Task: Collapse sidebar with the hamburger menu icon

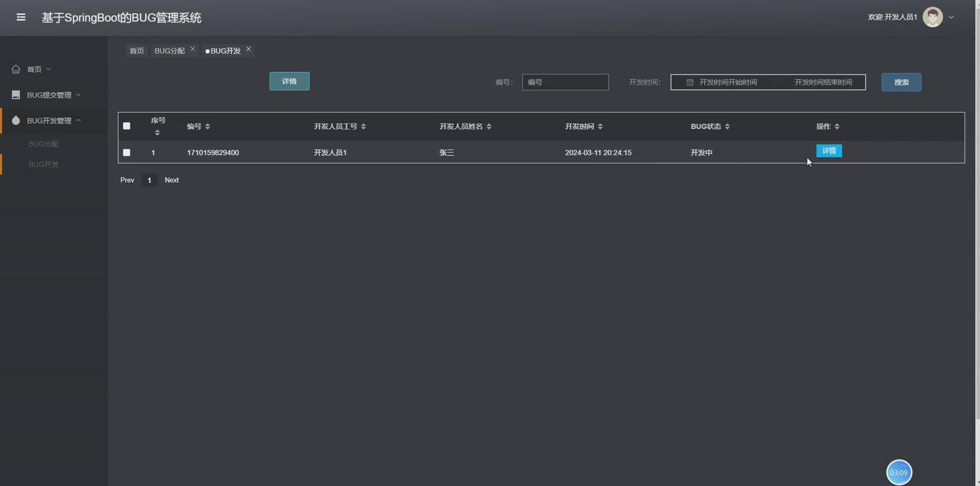Action: coord(21,17)
